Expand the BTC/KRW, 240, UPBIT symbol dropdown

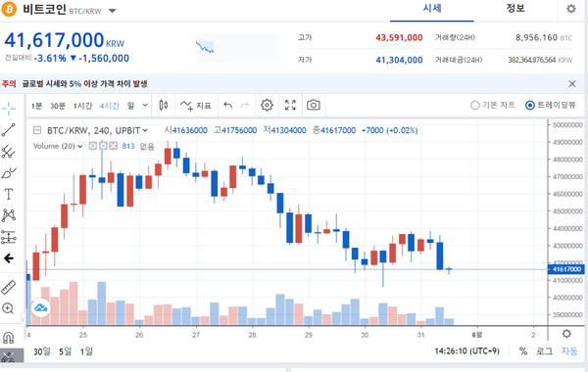pyautogui.click(x=145, y=130)
